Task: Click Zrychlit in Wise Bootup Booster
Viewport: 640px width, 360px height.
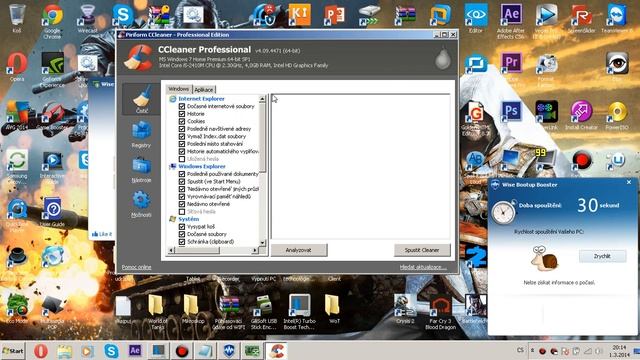Action: 602,256
